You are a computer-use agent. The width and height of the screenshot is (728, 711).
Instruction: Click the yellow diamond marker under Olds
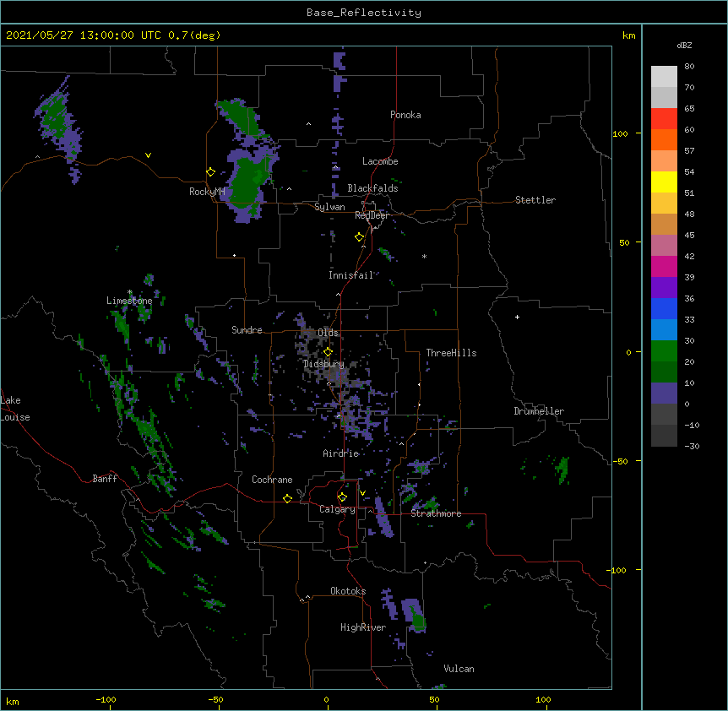pyautogui.click(x=329, y=352)
